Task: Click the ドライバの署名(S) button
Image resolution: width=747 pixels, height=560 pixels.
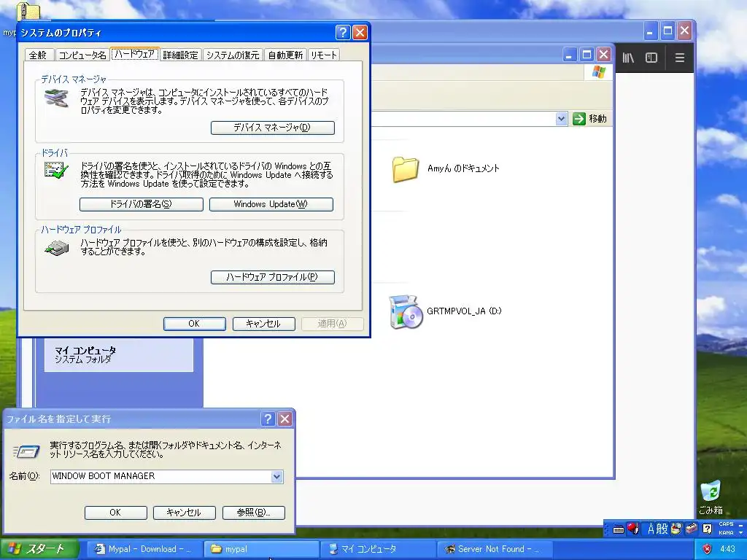Action: pos(141,204)
